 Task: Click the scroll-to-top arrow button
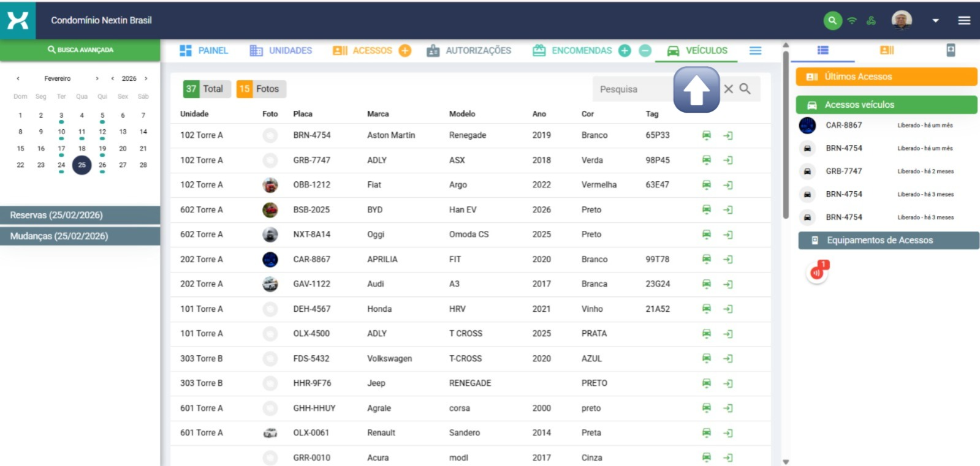click(696, 90)
